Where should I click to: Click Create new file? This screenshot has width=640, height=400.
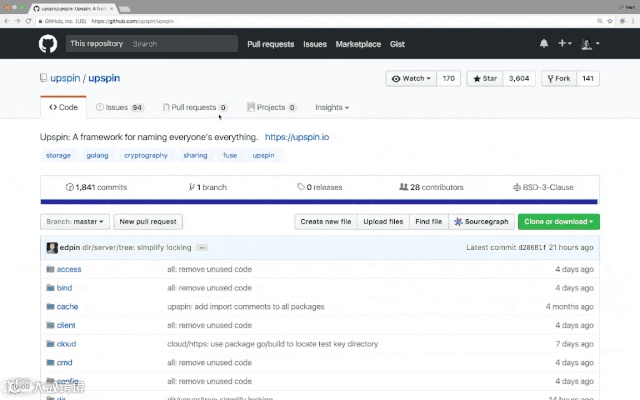pyautogui.click(x=326, y=222)
